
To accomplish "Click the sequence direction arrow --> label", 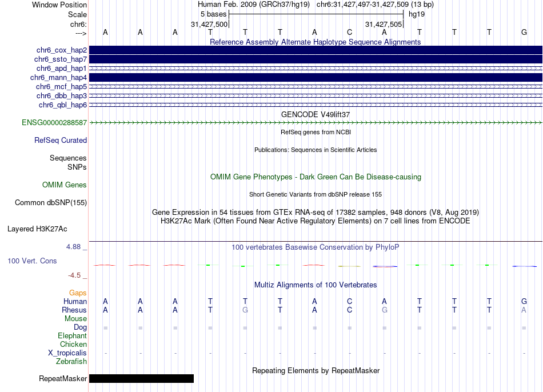I will point(81,34).
